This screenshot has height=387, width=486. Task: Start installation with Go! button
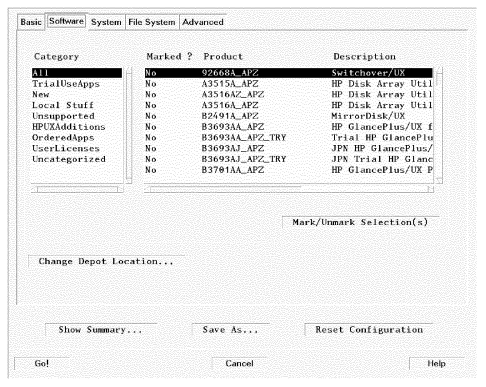[x=42, y=364]
